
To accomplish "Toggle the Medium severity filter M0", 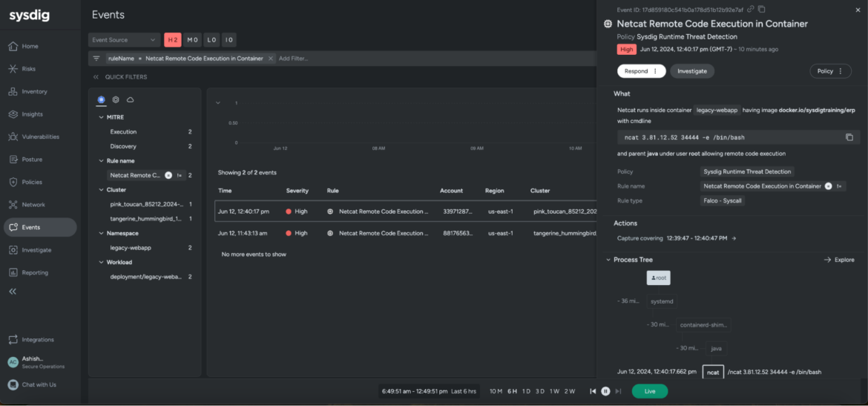I will click(x=192, y=40).
